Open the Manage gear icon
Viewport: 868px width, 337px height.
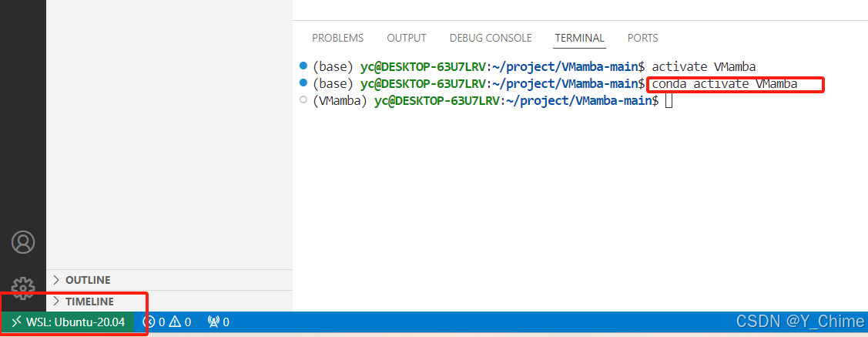tap(22, 287)
